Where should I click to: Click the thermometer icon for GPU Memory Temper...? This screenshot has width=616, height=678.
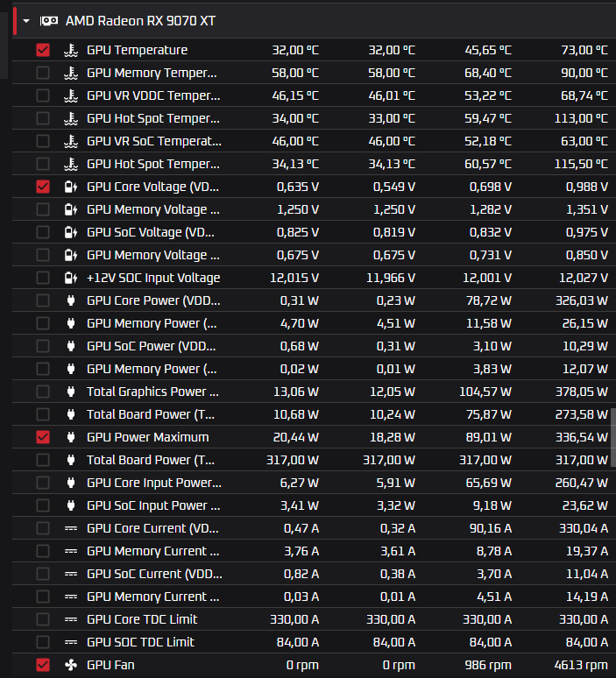click(71, 73)
